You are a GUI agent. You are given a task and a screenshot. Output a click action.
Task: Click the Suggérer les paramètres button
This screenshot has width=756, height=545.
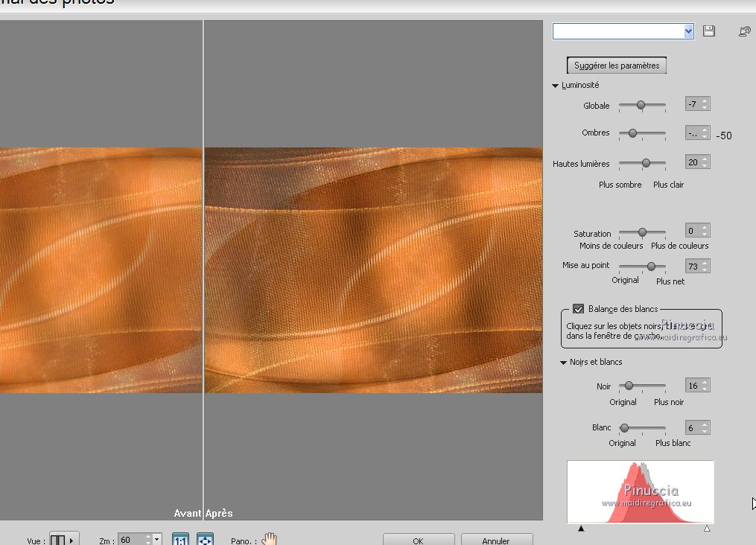click(617, 65)
